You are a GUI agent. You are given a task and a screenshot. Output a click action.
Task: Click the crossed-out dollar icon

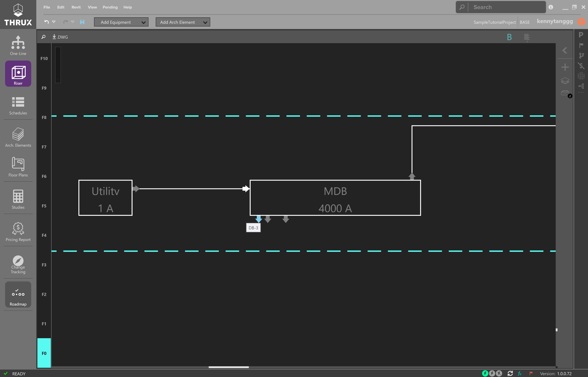(x=581, y=66)
